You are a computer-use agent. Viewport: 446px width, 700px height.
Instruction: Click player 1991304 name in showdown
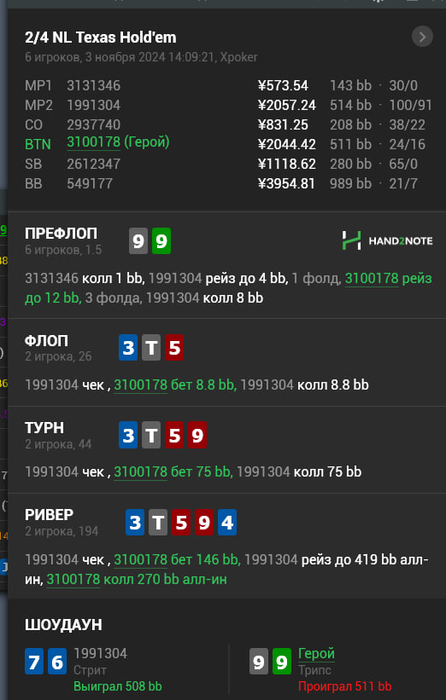pos(100,654)
